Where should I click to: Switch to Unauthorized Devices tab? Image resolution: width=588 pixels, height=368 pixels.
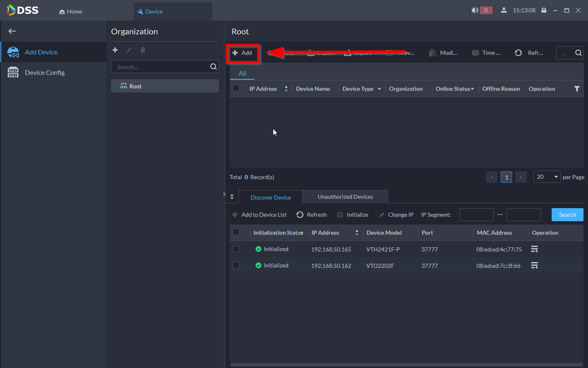coord(345,197)
